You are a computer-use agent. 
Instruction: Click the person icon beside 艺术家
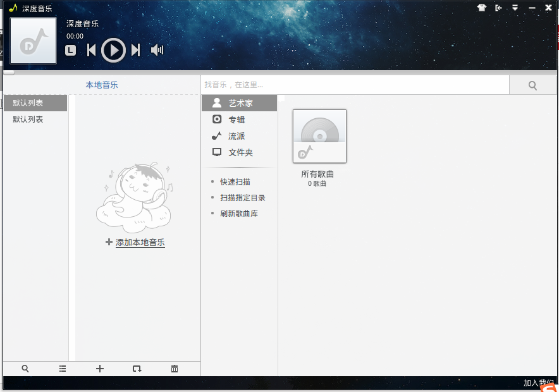(x=217, y=102)
